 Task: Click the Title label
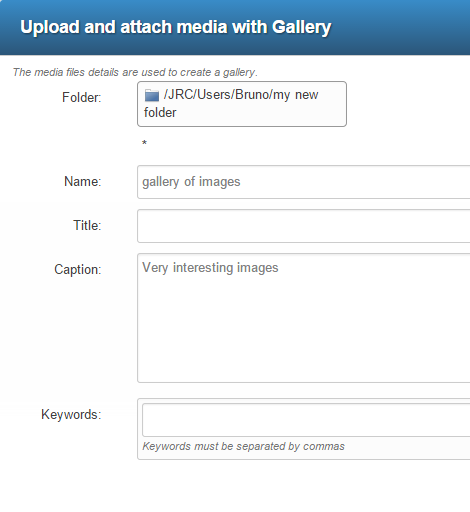pyautogui.click(x=87, y=226)
